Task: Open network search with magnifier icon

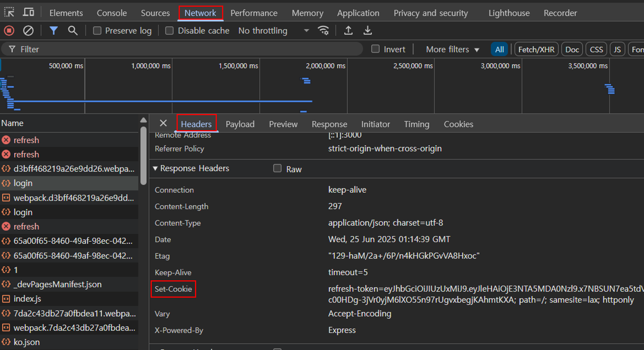Action: pyautogui.click(x=73, y=31)
